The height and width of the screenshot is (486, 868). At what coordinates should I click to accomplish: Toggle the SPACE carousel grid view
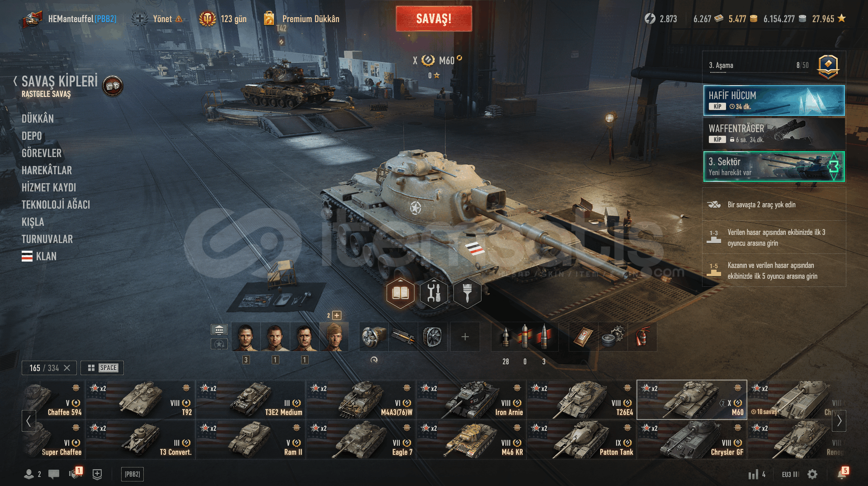(102, 368)
